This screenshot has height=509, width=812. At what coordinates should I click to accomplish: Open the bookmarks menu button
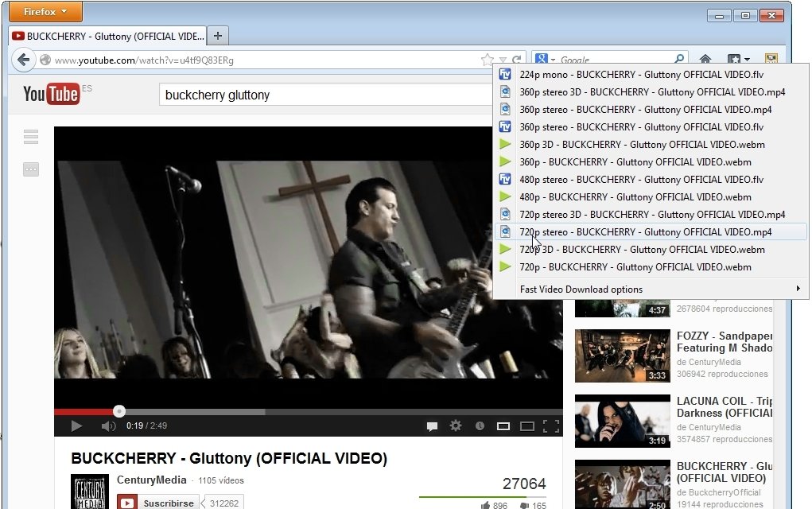(x=738, y=60)
